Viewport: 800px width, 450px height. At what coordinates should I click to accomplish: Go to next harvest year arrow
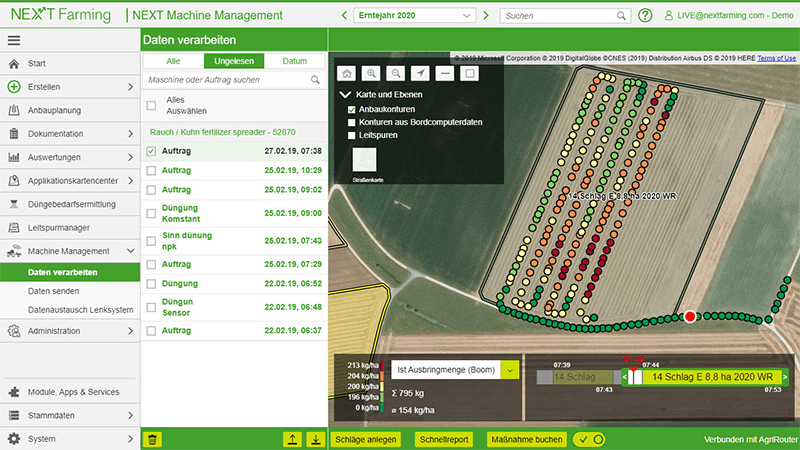[486, 15]
